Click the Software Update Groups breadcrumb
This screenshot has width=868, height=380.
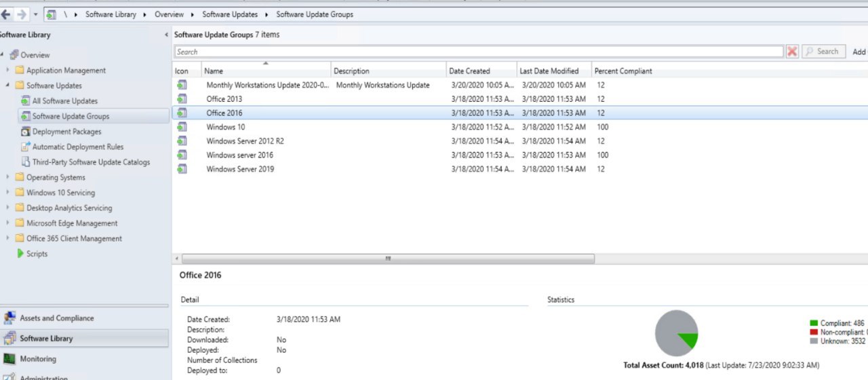[x=315, y=14]
